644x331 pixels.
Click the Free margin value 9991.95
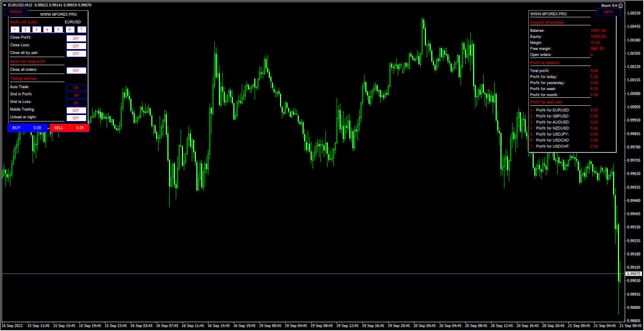tap(597, 49)
